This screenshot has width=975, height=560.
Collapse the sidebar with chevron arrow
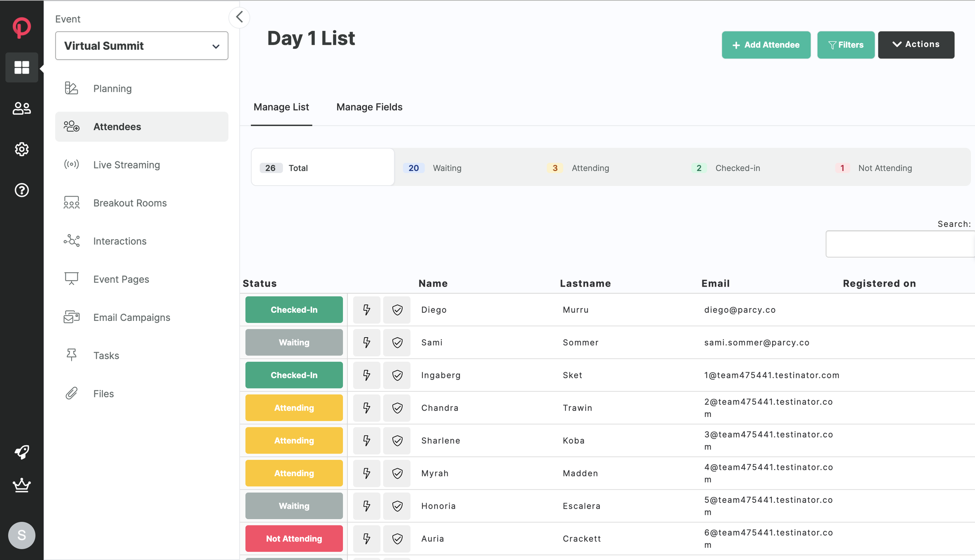click(239, 17)
